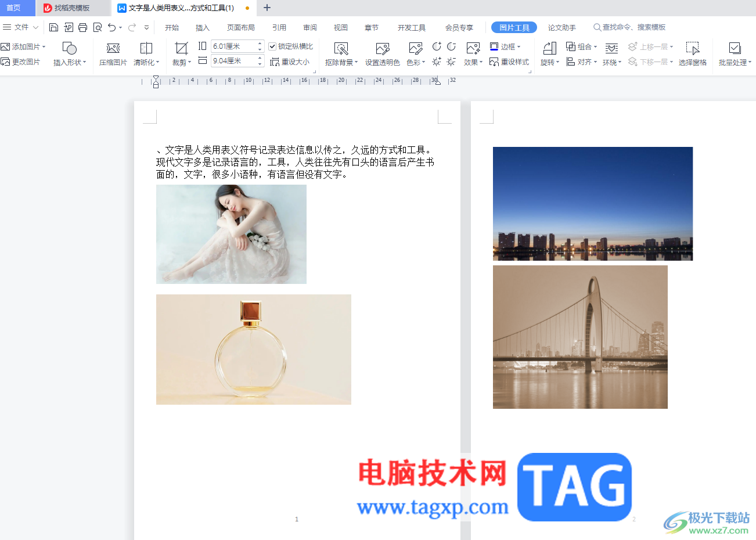Open the Members Exclusive (会员专享) tab
The height and width of the screenshot is (540, 756).
click(x=459, y=27)
